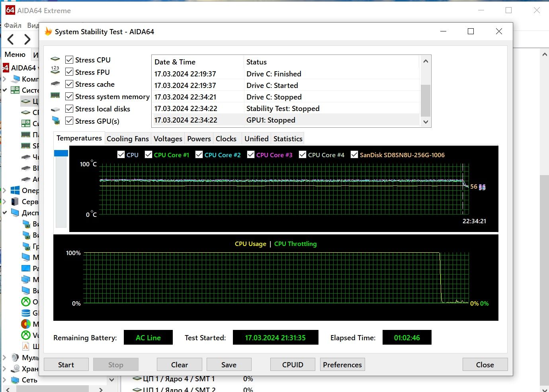Collapse the Дисп tree node
This screenshot has height=392, width=549.
(x=4, y=213)
